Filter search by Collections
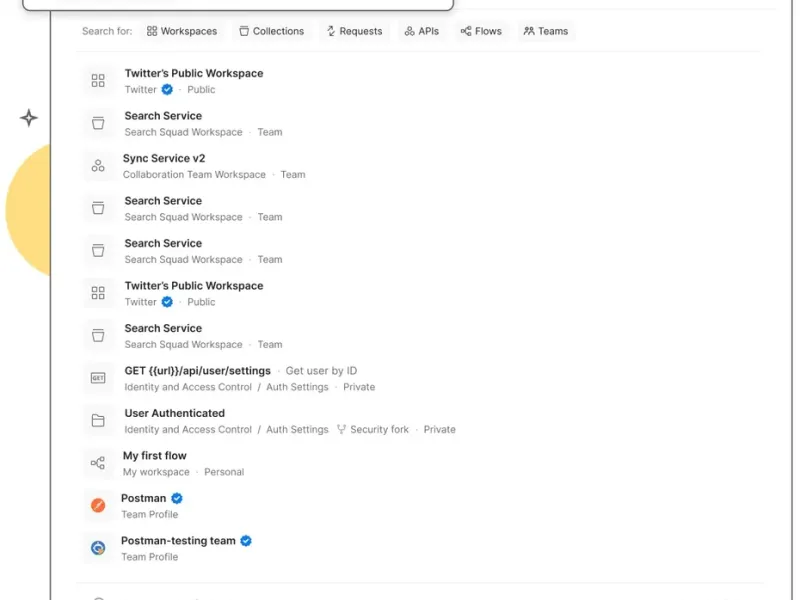 click(271, 31)
